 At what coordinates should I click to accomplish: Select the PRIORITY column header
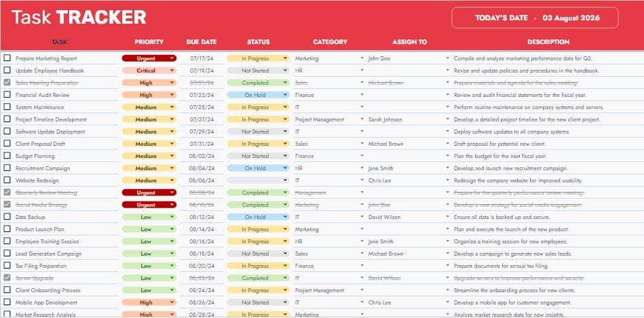click(x=149, y=42)
